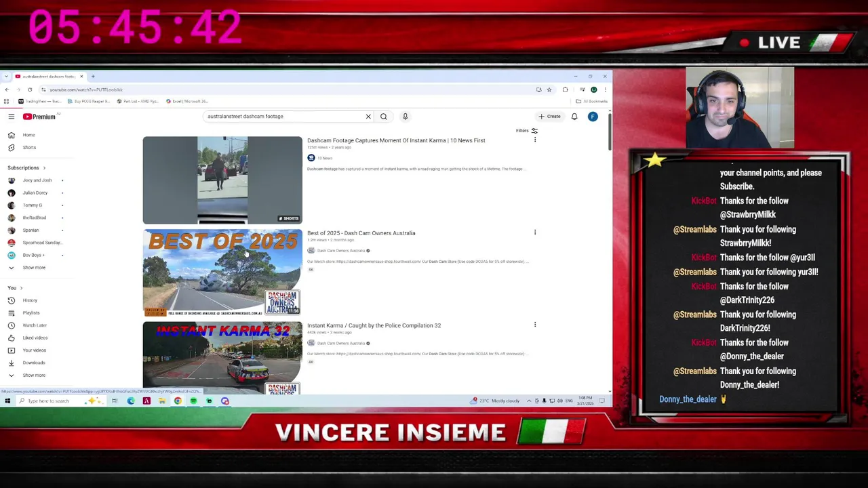
Task: Open the Chrome apps grid shortcut
Action: pyautogui.click(x=6, y=101)
